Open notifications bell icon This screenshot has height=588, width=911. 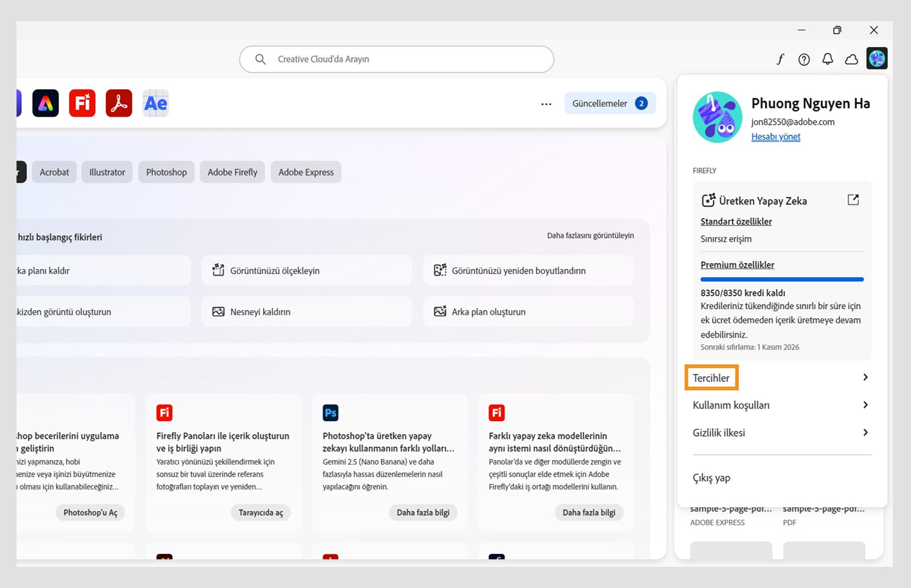pyautogui.click(x=828, y=59)
